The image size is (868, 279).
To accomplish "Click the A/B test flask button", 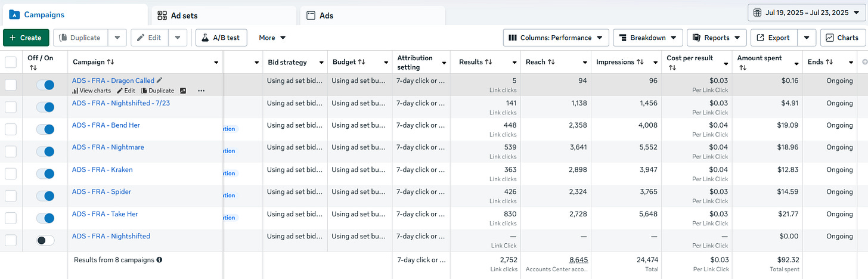I will click(221, 38).
